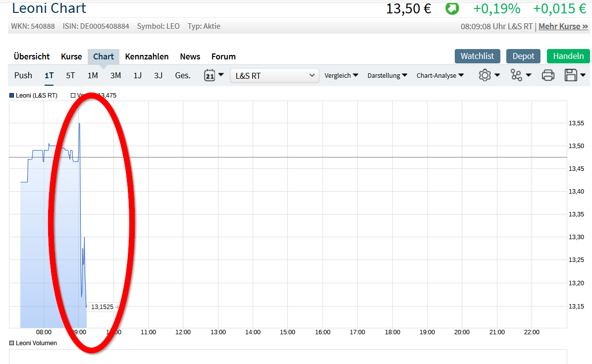The image size is (592, 364).
Task: Click the 14:00 time axis label
Action: click(x=253, y=332)
